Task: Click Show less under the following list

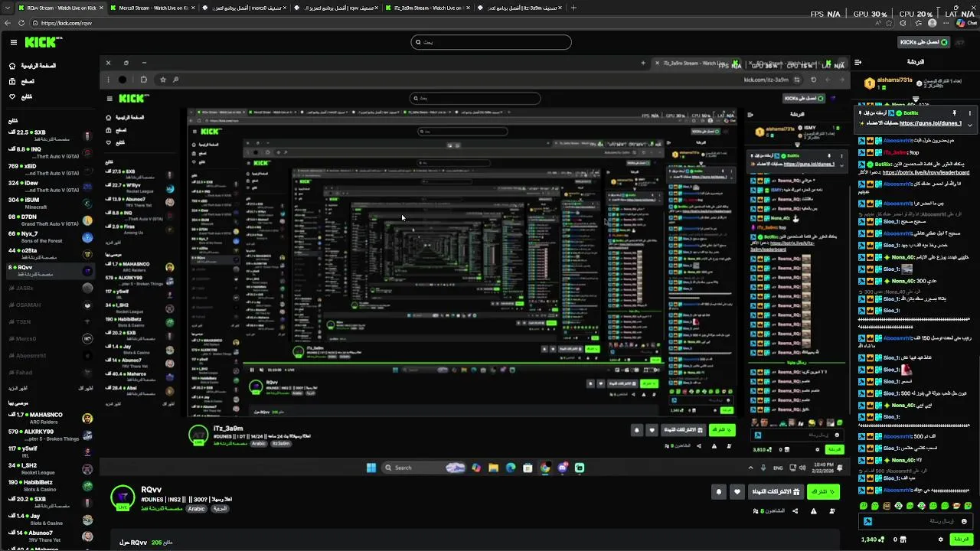Action: 85,388
